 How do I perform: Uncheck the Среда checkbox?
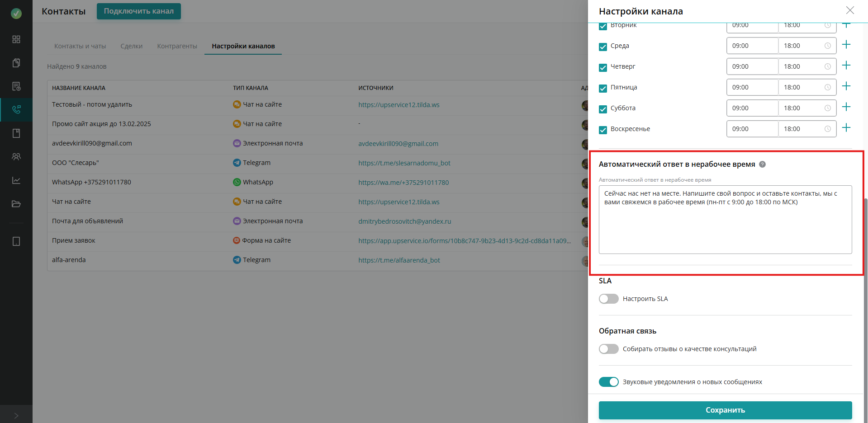(x=602, y=47)
